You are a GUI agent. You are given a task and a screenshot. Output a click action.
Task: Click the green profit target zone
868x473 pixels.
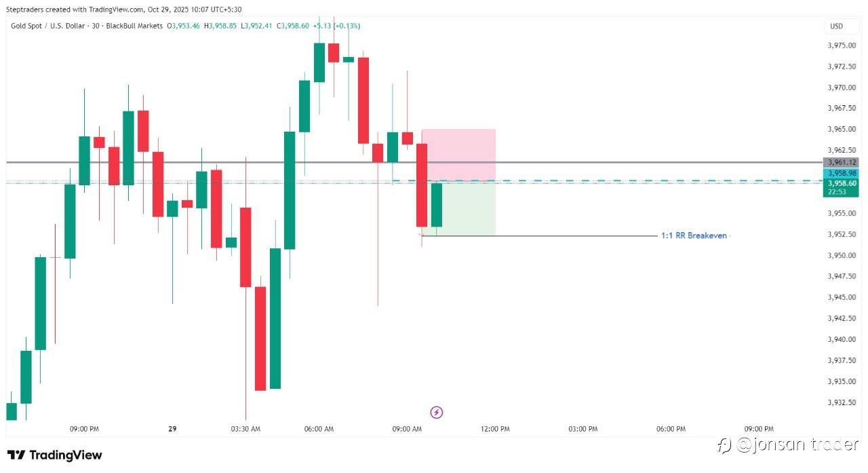[469, 208]
